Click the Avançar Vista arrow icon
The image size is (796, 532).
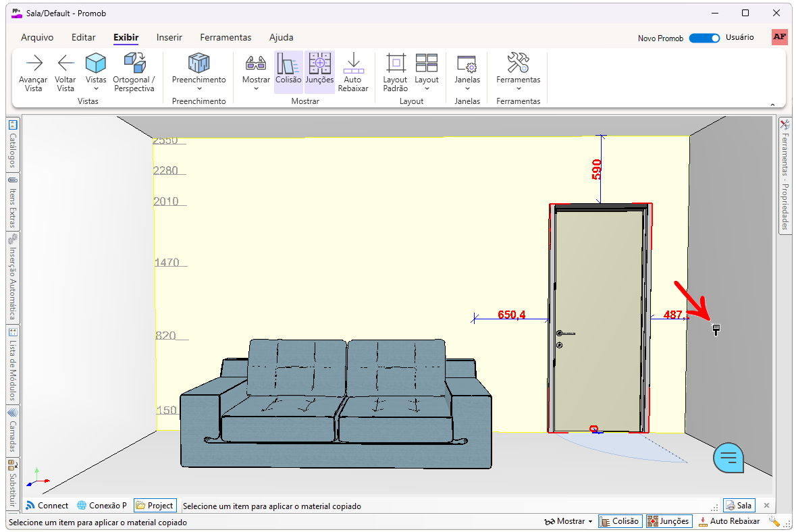33,64
